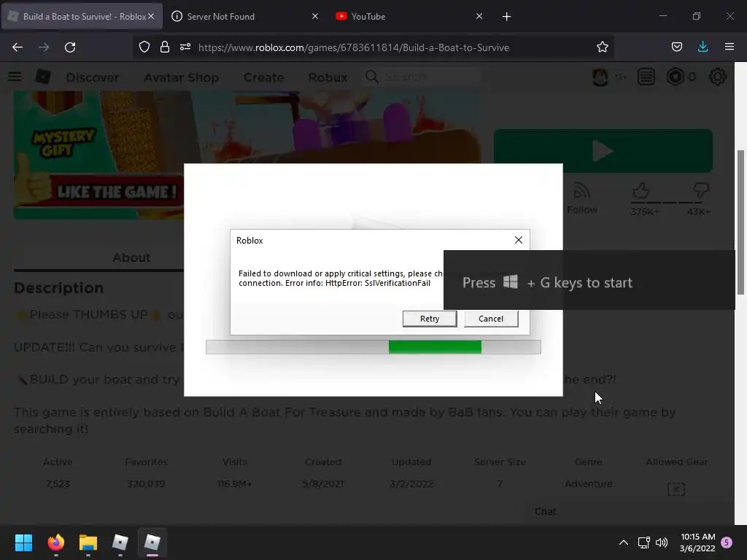Restore down the Firefox window
747x560 pixels.
[697, 16]
